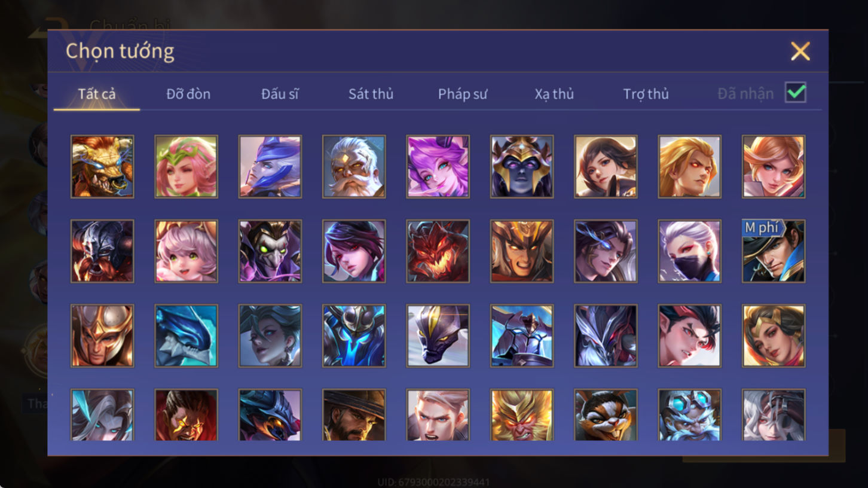Pick the hero marked with M phí badge
The height and width of the screenshot is (488, 868).
pyautogui.click(x=774, y=251)
